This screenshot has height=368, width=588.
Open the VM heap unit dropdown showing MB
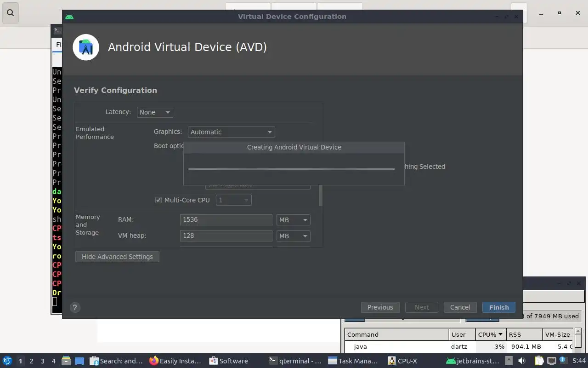coord(294,236)
